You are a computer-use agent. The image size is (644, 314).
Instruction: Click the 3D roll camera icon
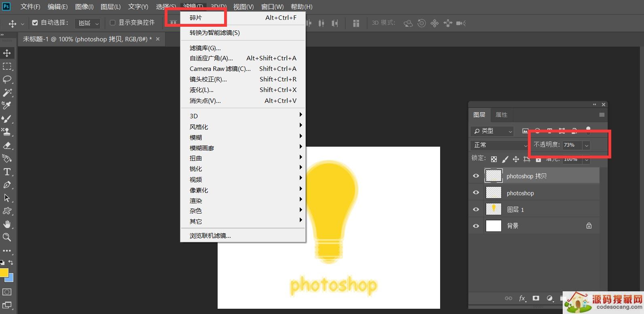pyautogui.click(x=422, y=23)
